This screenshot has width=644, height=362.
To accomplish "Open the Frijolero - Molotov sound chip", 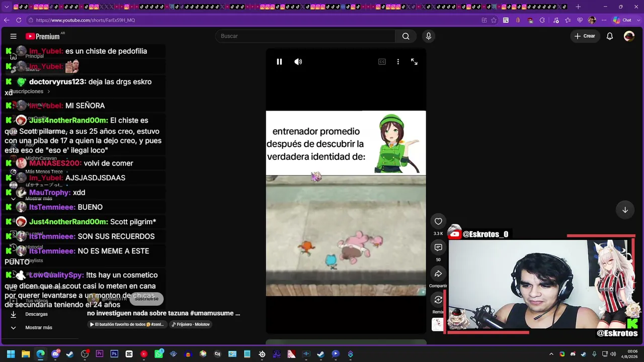I will point(191,324).
